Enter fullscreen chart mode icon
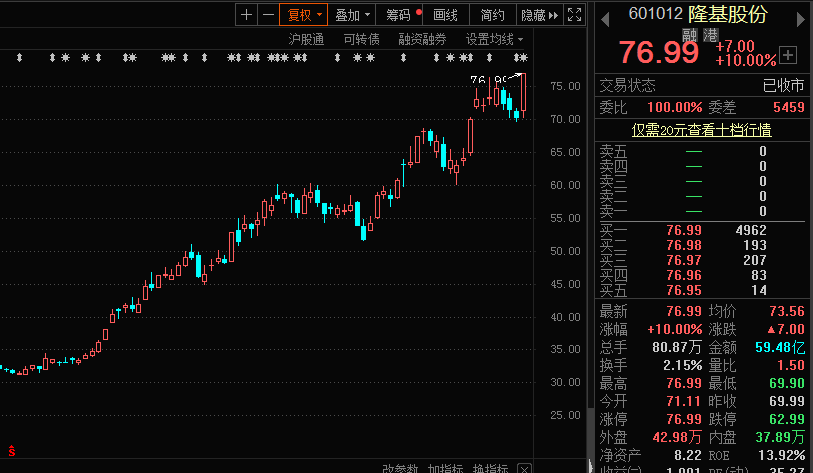The image size is (813, 473). point(574,15)
